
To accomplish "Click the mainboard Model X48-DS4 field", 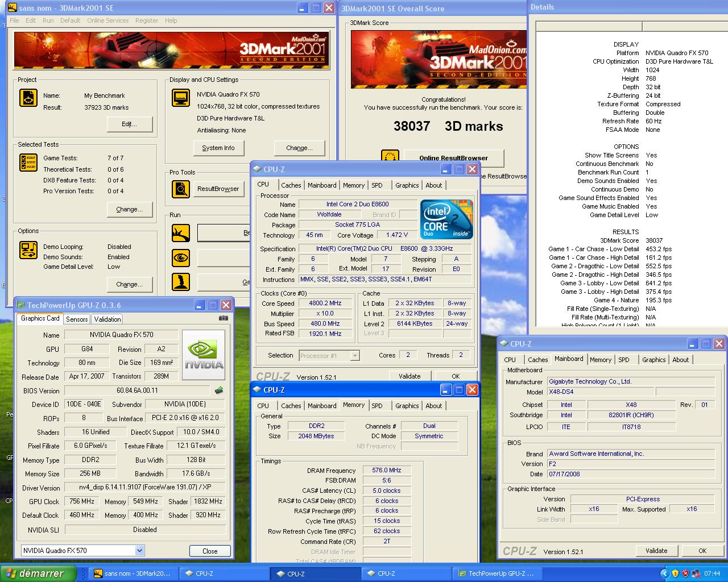I will point(599,392).
